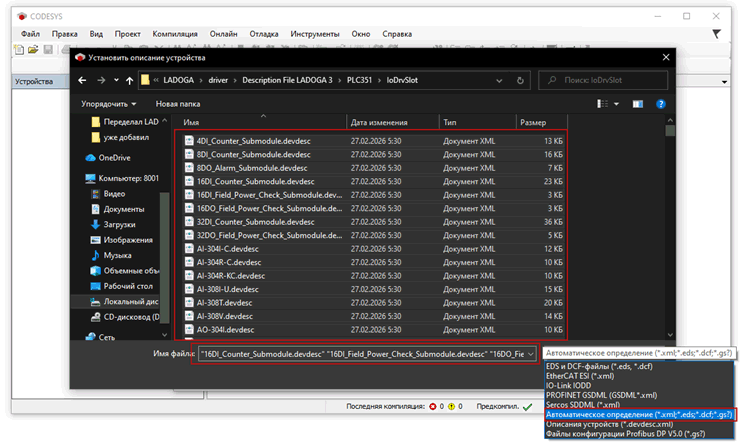This screenshot has width=747, height=446.
Task: Close the Установить описание устройства dialog
Action: [666, 57]
